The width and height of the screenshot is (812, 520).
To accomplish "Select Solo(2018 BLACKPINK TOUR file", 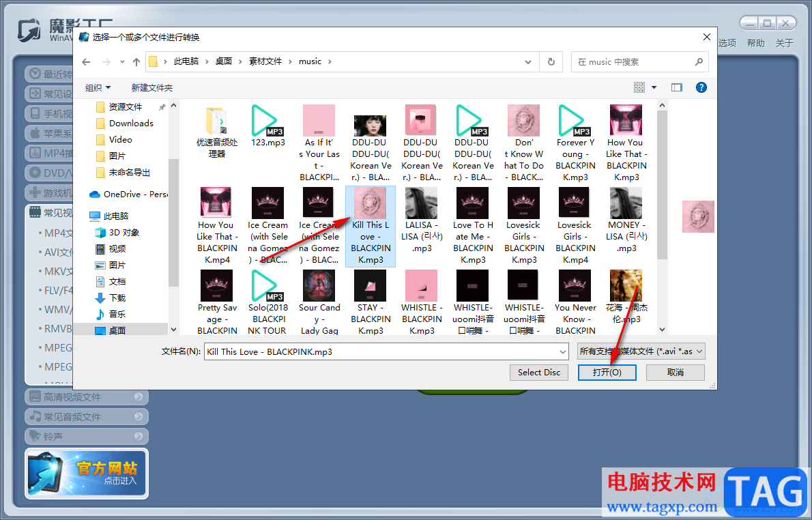I will tap(267, 302).
